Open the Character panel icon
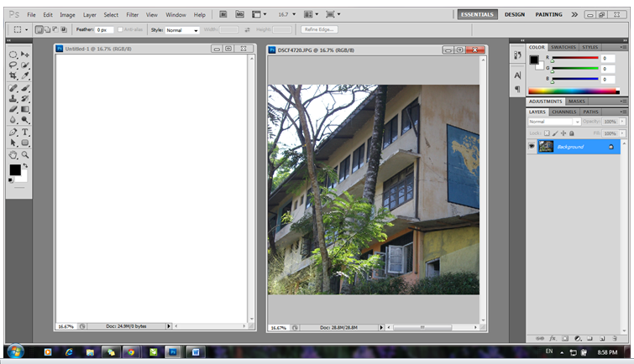This screenshot has width=634, height=364. [x=517, y=75]
